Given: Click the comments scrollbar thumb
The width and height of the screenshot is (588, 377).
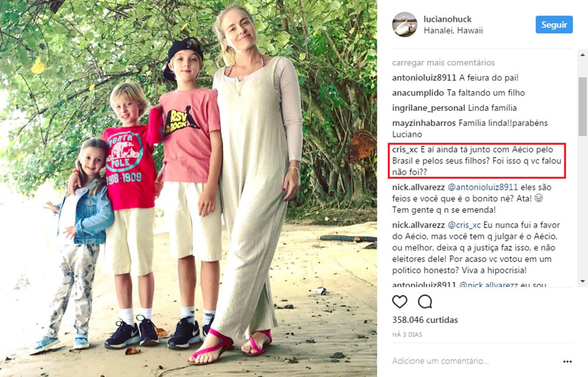Looking at the screenshot, I should [x=582, y=107].
